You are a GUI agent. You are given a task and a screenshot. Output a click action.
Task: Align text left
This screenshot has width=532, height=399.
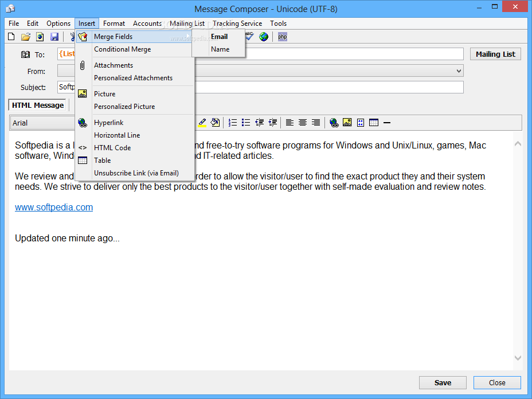[290, 123]
